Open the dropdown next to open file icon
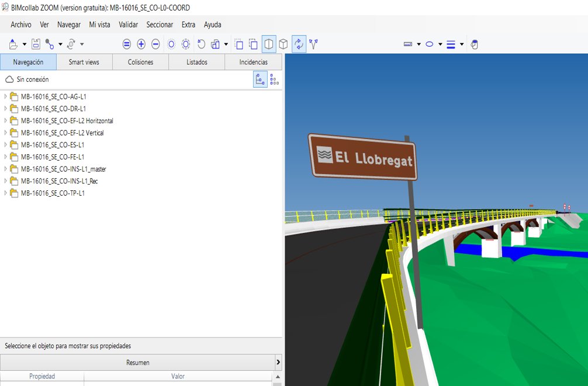The height and width of the screenshot is (386, 588). tap(25, 44)
